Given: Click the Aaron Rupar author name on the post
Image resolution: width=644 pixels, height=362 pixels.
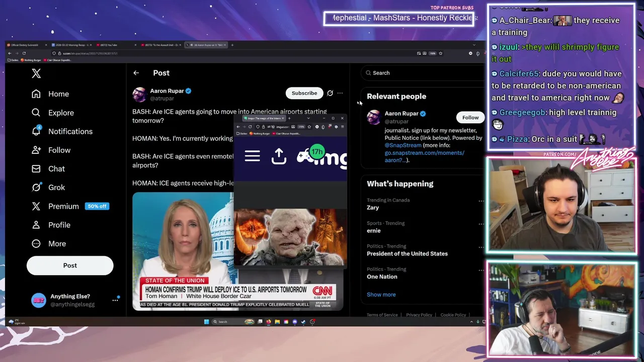Looking at the screenshot, I should point(167,91).
